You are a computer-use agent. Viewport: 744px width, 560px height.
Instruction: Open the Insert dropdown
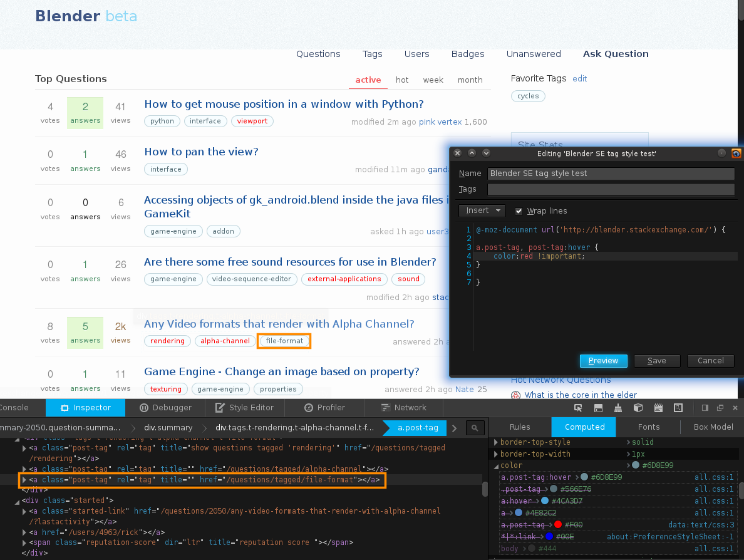coord(482,210)
